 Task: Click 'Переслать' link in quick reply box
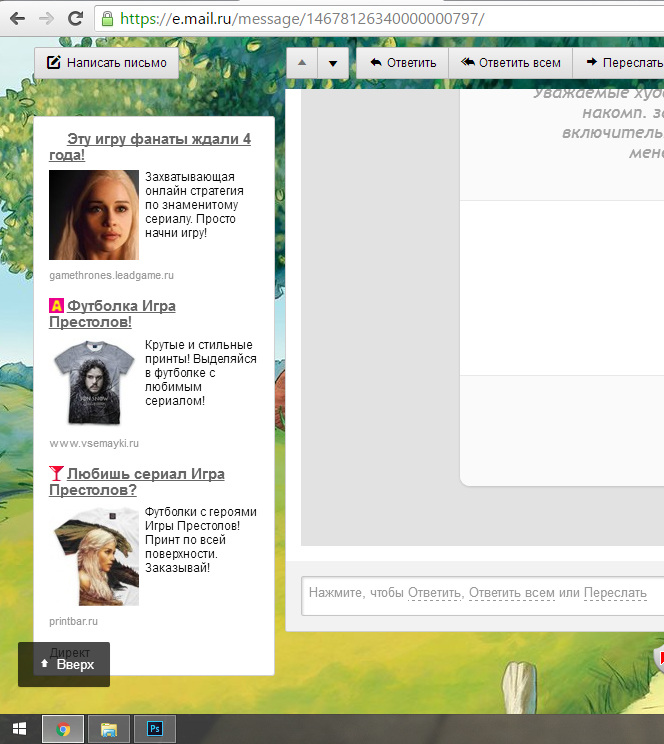(x=615, y=593)
